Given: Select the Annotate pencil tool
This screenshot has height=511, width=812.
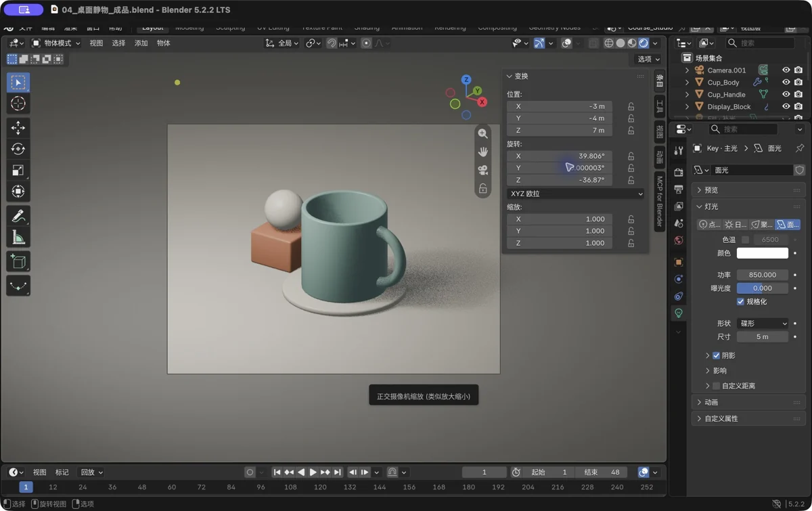Looking at the screenshot, I should point(18,216).
